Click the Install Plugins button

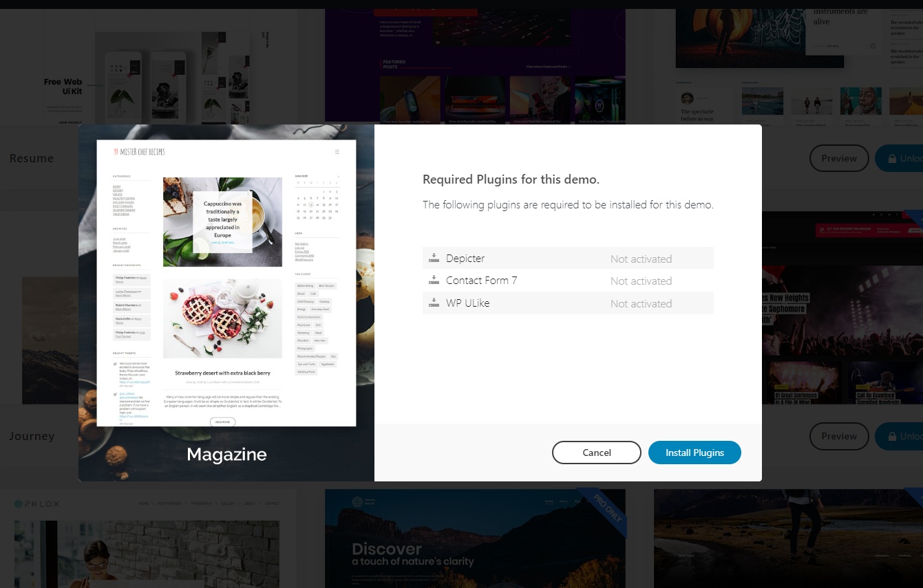click(x=694, y=453)
